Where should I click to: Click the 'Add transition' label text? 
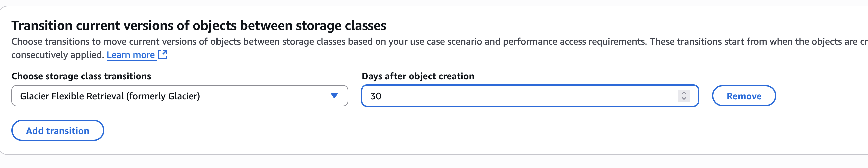click(58, 131)
